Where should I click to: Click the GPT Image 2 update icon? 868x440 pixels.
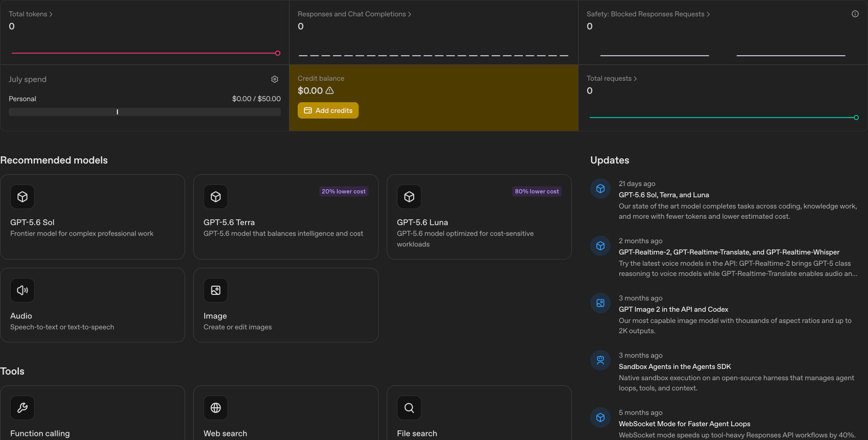tap(600, 303)
